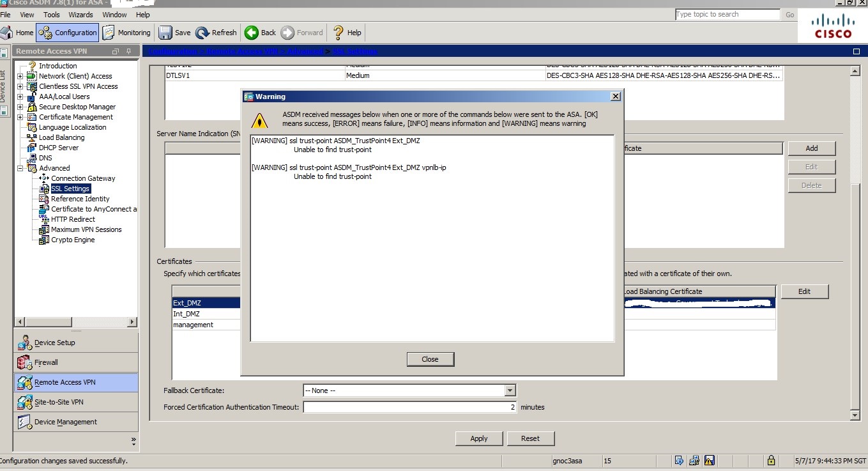Open the Wizards menu

(80, 14)
